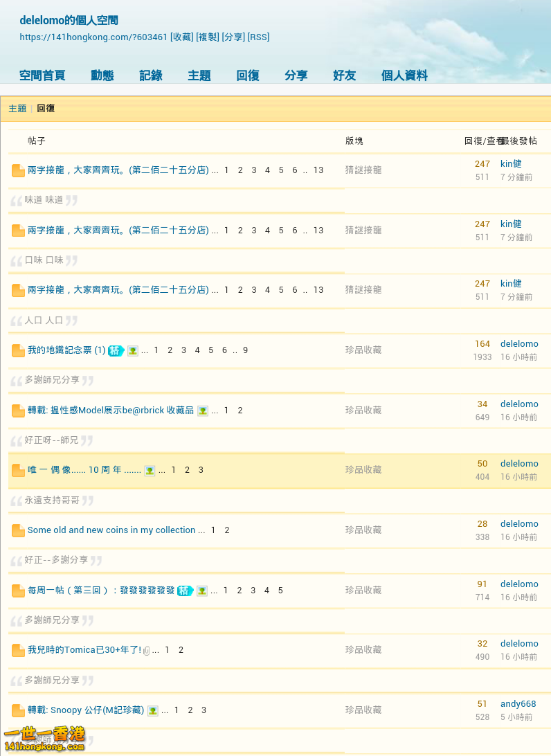Switch to 分享 tab
The image size is (551, 756).
click(x=296, y=75)
